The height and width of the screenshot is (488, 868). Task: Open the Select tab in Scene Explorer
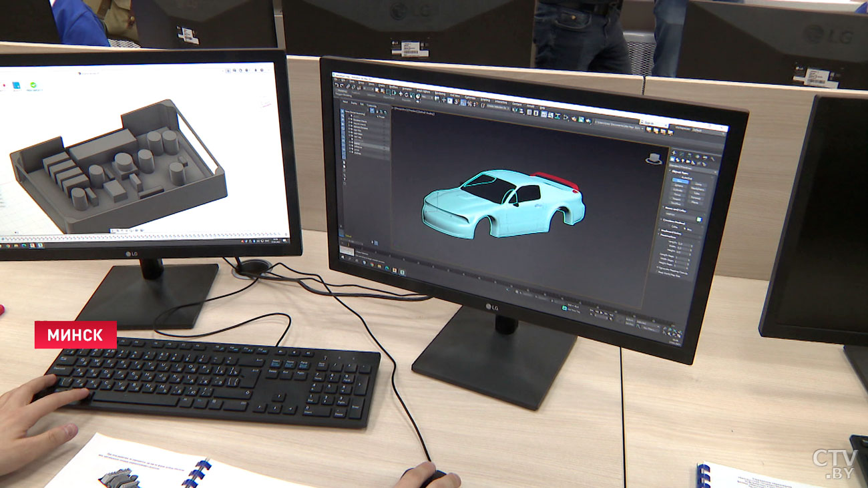(345, 101)
